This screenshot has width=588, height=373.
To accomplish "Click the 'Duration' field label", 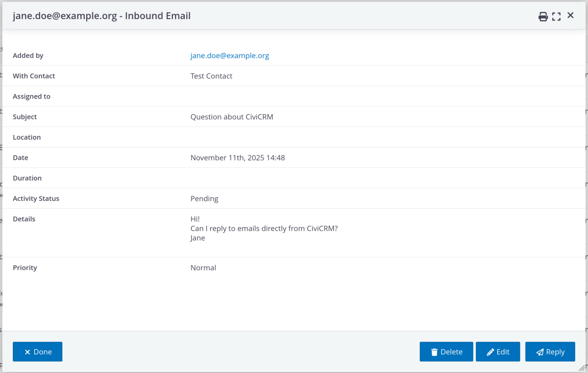I will pos(27,178).
